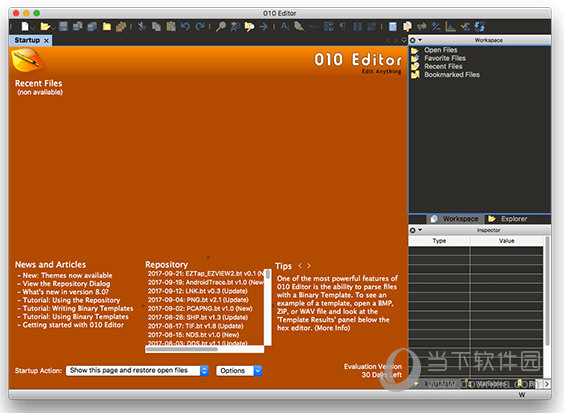Toggle show whitespace paragraph icon

coord(342,26)
